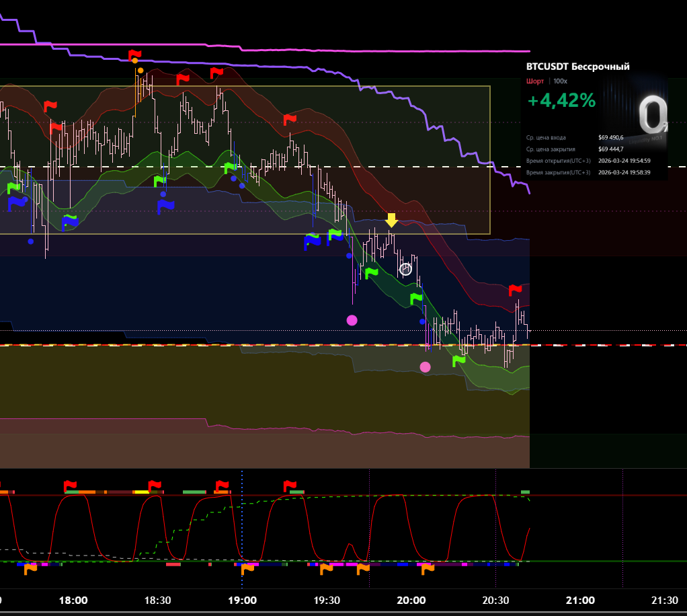The image size is (687, 616).
Task: Click the $69 490,6 entry price value
Action: (x=610, y=137)
